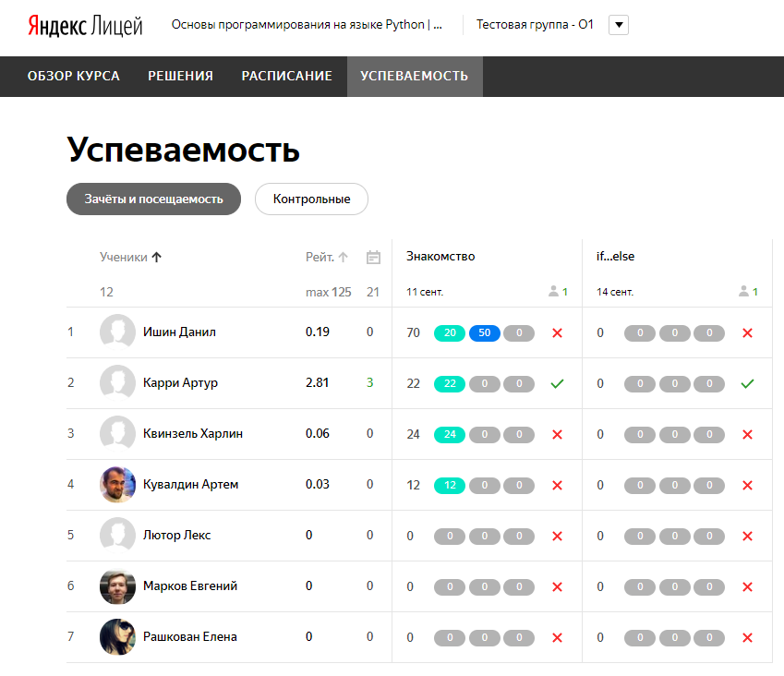Click avatar of Карри Артур
The height and width of the screenshot is (676, 784).
point(117,382)
